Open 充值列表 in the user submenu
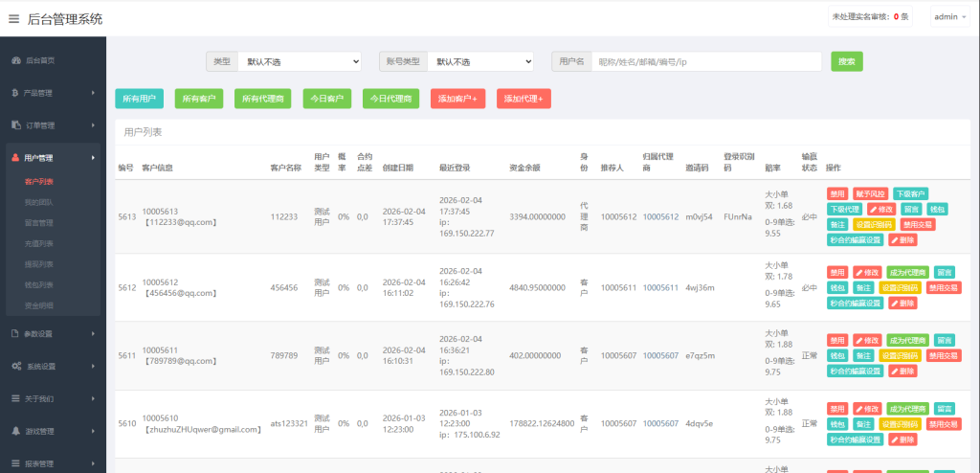Screen dimensions: 980x473 [x=38, y=243]
